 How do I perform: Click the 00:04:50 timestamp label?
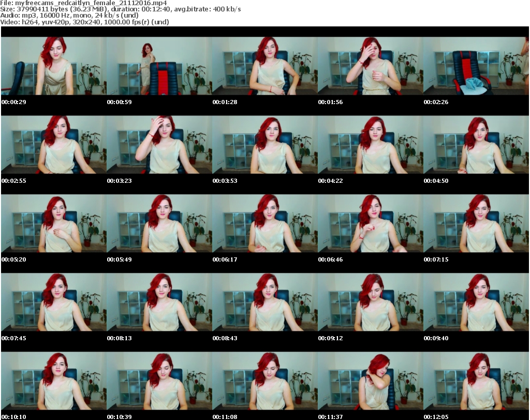(x=436, y=181)
